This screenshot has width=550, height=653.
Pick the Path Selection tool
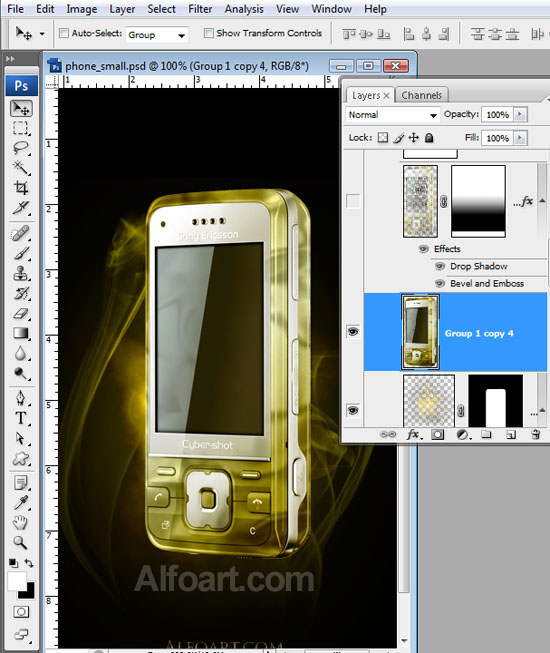click(x=20, y=438)
